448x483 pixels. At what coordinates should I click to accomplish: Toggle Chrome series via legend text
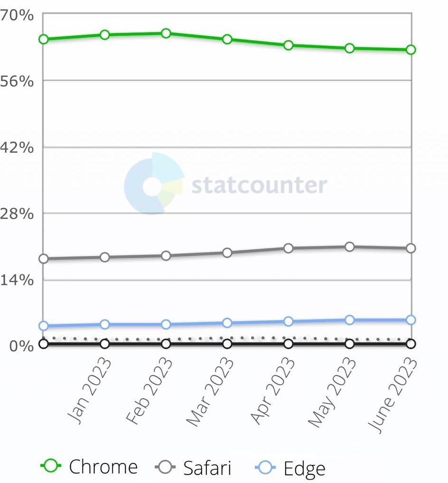tap(103, 467)
